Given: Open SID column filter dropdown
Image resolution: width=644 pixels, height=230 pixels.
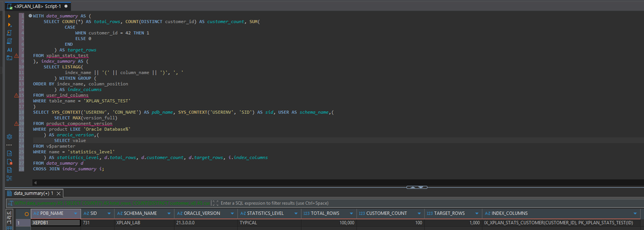Looking at the screenshot, I should tap(109, 214).
